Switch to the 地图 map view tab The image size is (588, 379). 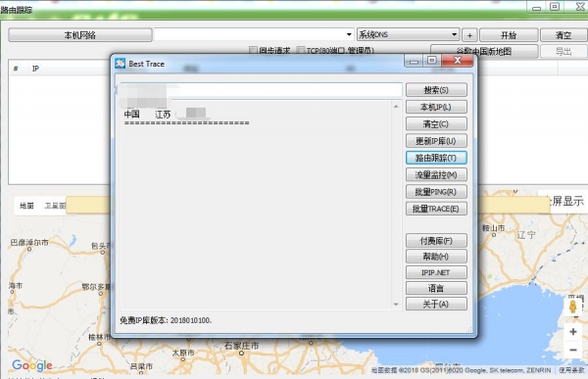pos(26,206)
